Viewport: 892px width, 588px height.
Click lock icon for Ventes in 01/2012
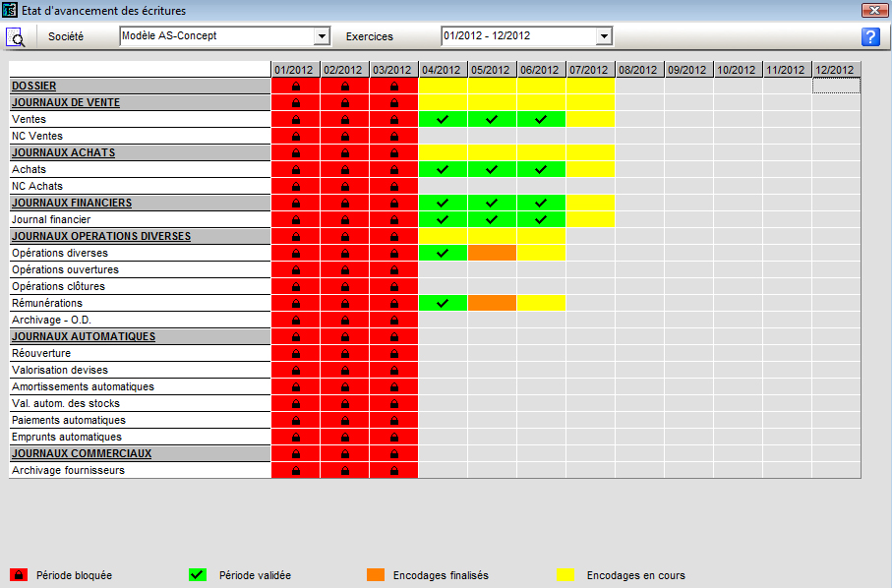[296, 119]
